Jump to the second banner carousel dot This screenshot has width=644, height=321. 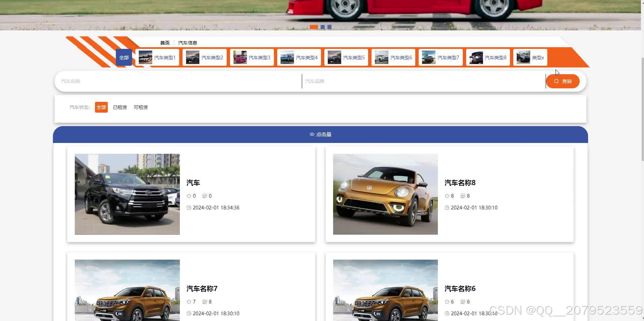tap(323, 27)
